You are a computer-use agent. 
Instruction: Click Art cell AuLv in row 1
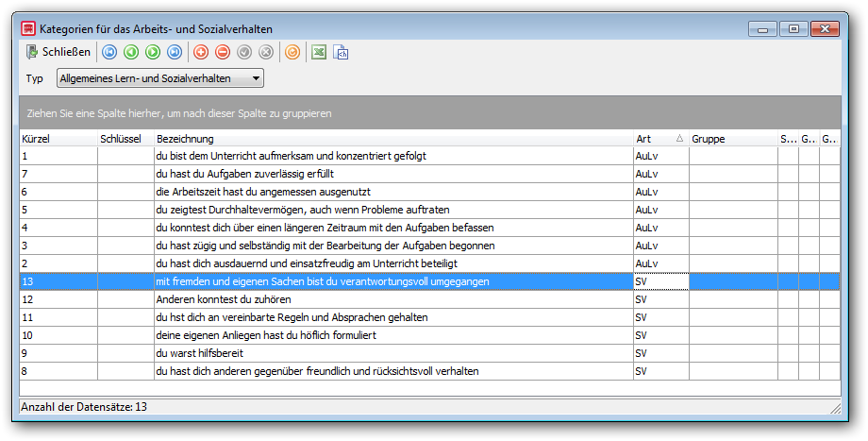pos(661,156)
